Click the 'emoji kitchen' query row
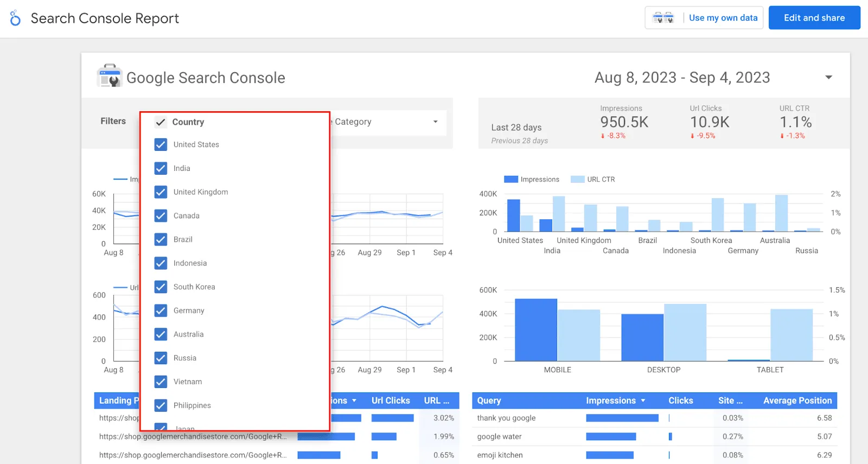This screenshot has width=868, height=464. pyautogui.click(x=654, y=455)
